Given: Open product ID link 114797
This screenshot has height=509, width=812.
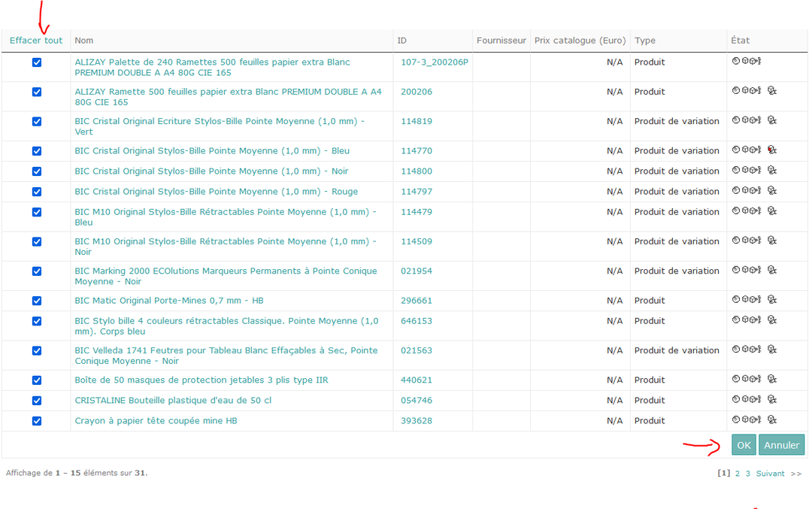Looking at the screenshot, I should pyautogui.click(x=417, y=192).
